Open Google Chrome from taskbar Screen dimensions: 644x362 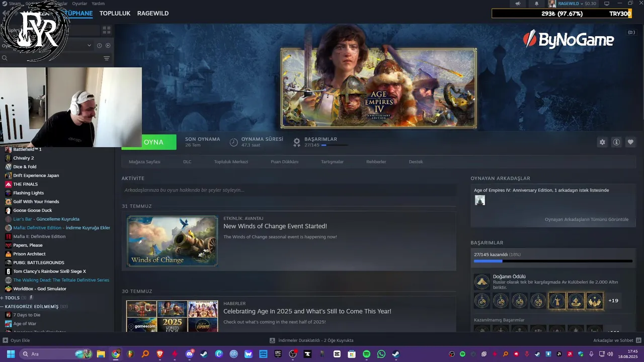(x=116, y=354)
